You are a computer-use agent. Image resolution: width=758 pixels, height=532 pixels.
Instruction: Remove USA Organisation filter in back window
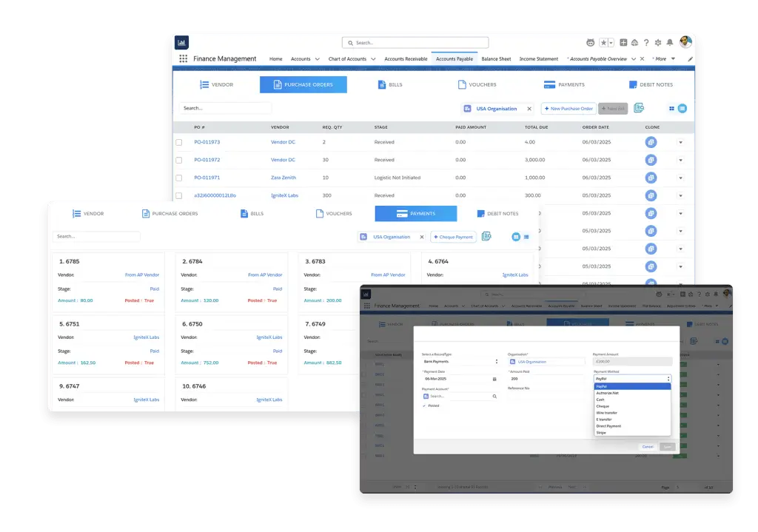(x=529, y=109)
